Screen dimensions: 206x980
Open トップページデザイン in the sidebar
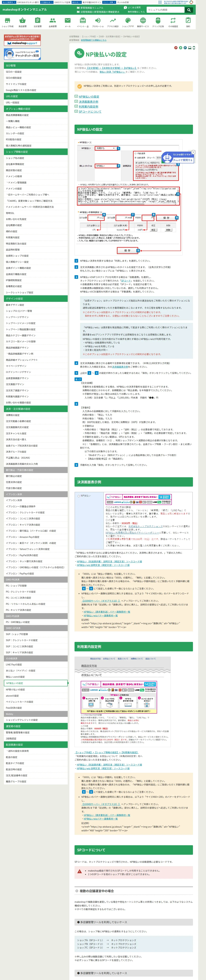(x=36, y=317)
